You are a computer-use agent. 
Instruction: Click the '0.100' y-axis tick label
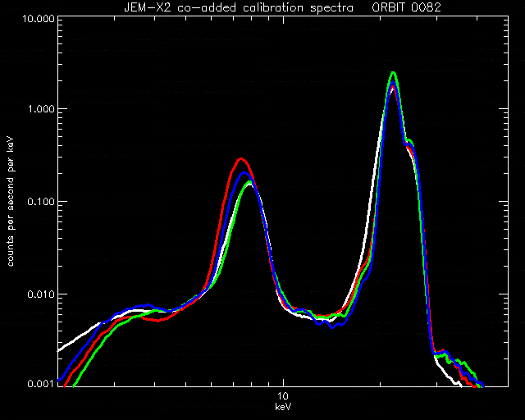(x=41, y=202)
